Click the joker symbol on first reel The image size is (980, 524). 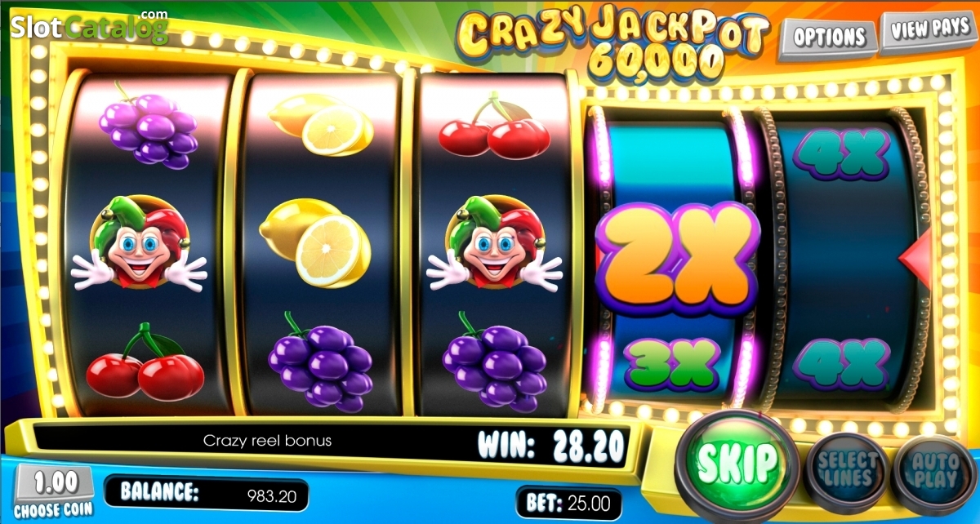coord(140,243)
